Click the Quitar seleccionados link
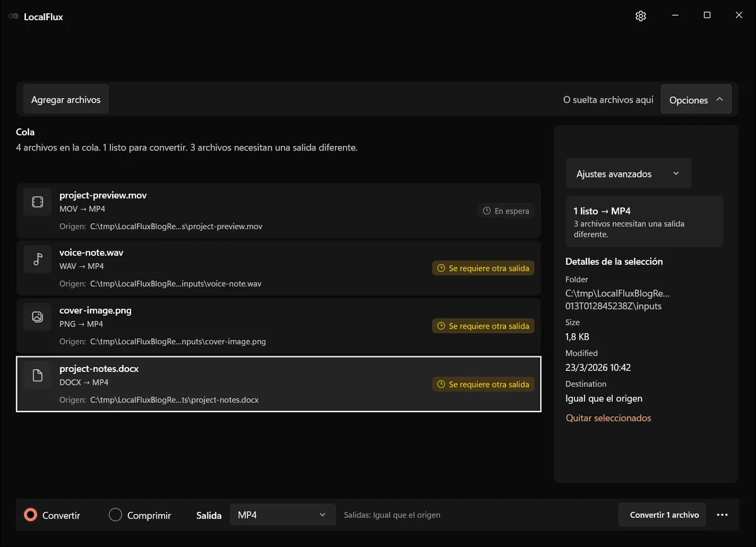 609,418
